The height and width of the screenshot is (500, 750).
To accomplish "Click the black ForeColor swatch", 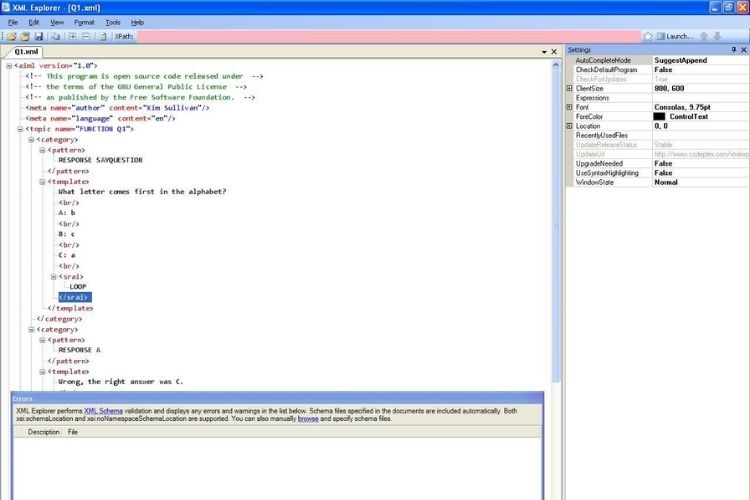I will click(x=659, y=117).
